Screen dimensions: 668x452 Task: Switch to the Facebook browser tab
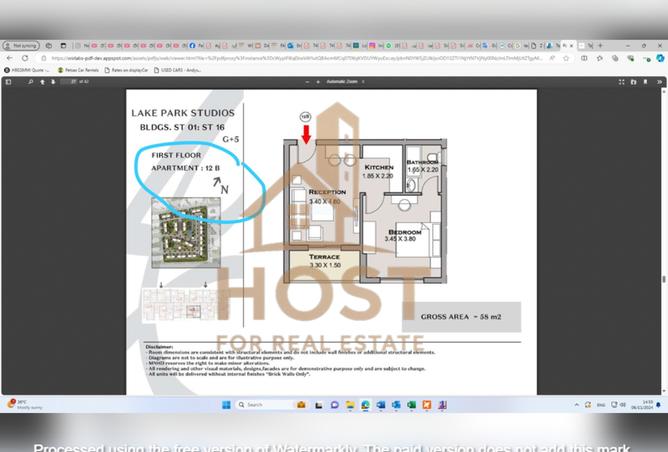[x=192, y=45]
